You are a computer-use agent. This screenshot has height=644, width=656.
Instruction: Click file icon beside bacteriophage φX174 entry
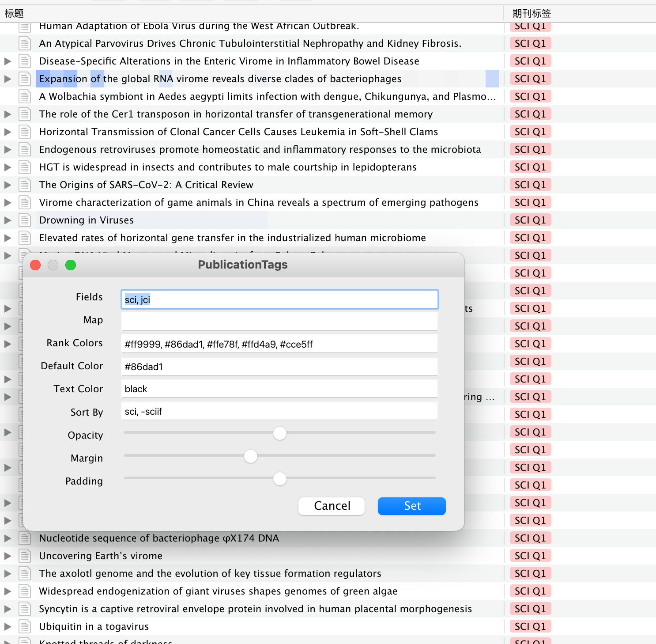tap(25, 538)
